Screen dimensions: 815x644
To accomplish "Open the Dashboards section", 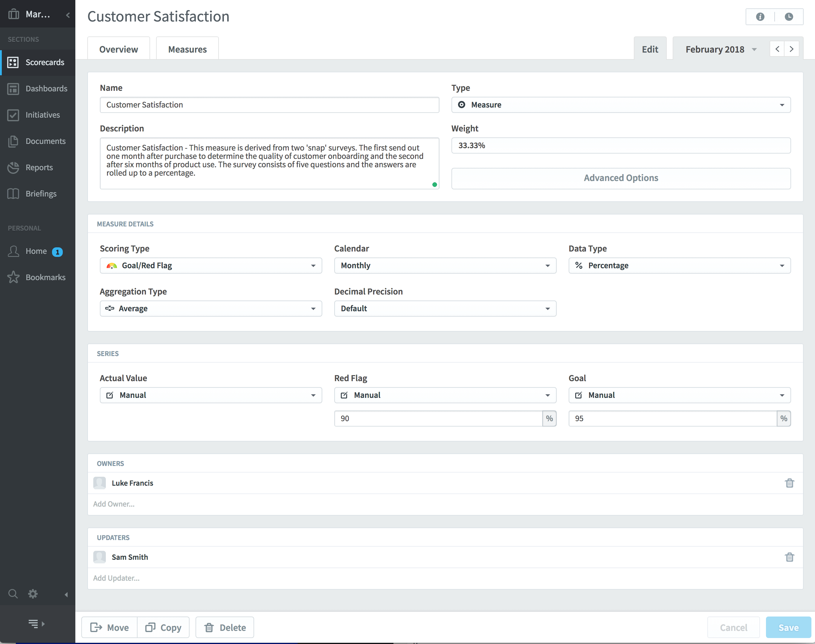I will point(46,89).
